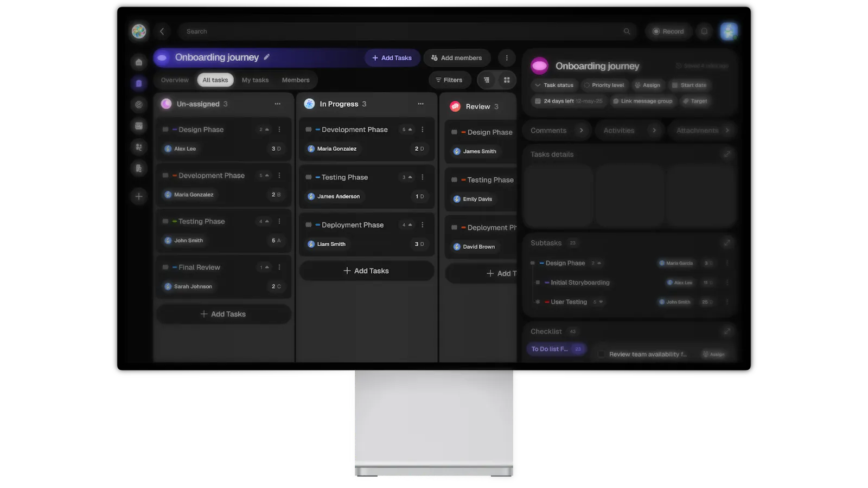Screen dimensions: 868x488
Task: Open options for Final Review card
Action: tap(279, 267)
